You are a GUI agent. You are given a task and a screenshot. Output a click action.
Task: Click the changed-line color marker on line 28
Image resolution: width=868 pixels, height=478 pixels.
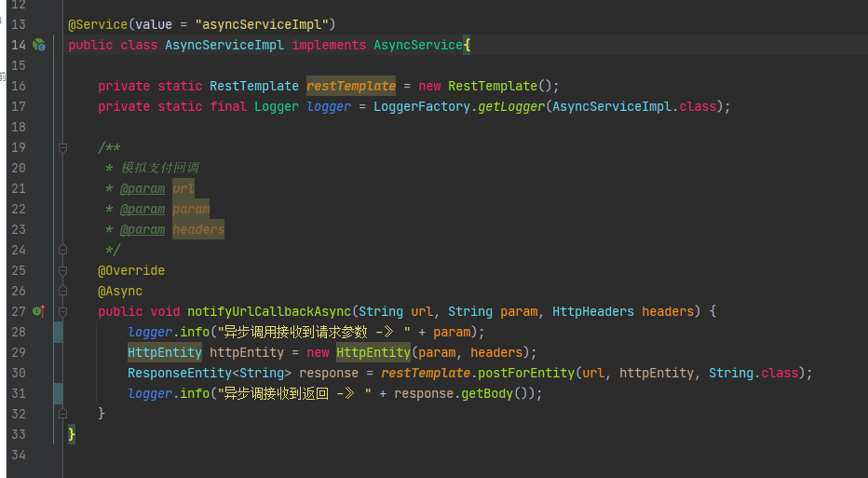point(59,332)
